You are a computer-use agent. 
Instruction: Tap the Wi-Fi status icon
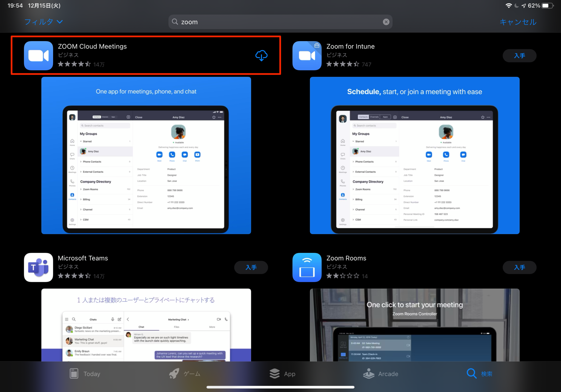point(508,5)
